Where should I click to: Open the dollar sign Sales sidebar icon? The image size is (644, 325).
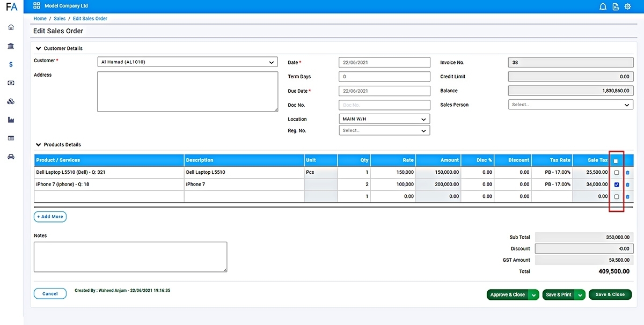pos(11,64)
